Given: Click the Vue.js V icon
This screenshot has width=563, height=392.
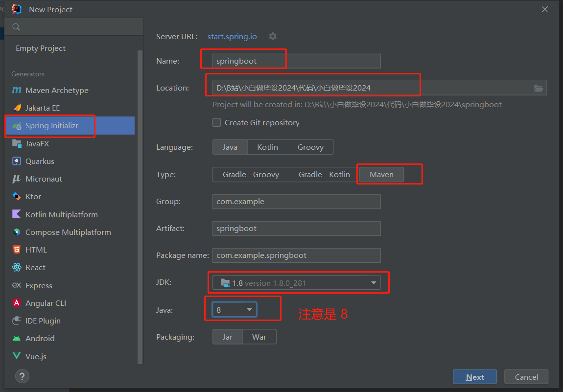Looking at the screenshot, I should (x=17, y=356).
